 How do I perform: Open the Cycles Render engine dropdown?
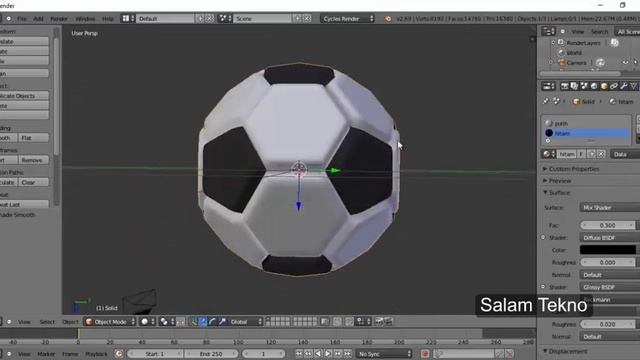(x=347, y=19)
